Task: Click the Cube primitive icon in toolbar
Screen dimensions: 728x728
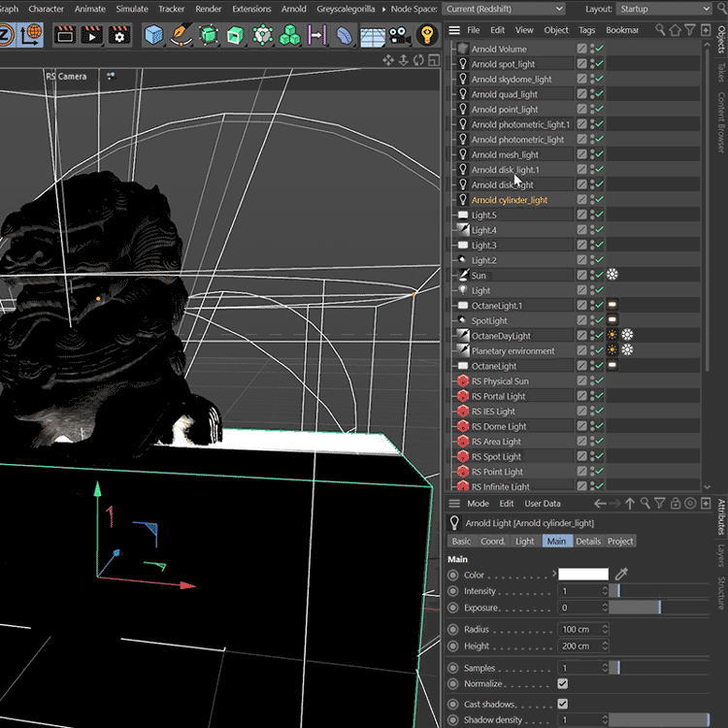Action: (x=153, y=36)
